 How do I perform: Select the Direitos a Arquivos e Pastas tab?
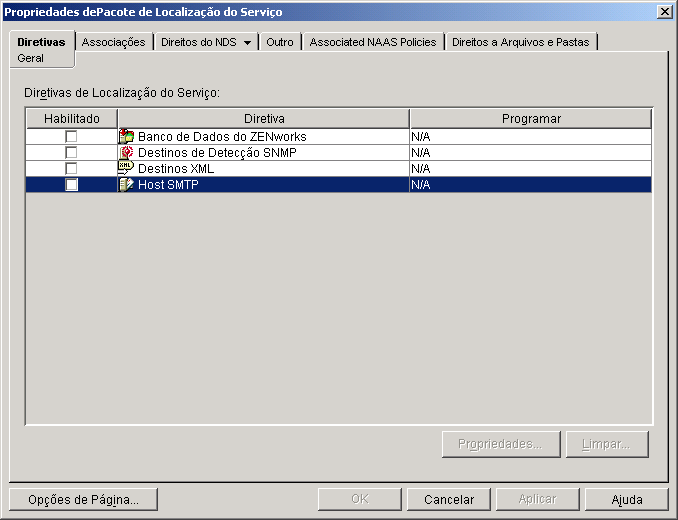521,42
